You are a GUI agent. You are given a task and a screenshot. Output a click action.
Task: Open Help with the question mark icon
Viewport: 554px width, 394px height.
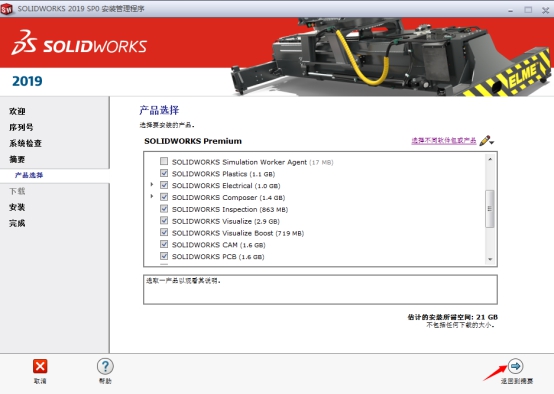105,366
